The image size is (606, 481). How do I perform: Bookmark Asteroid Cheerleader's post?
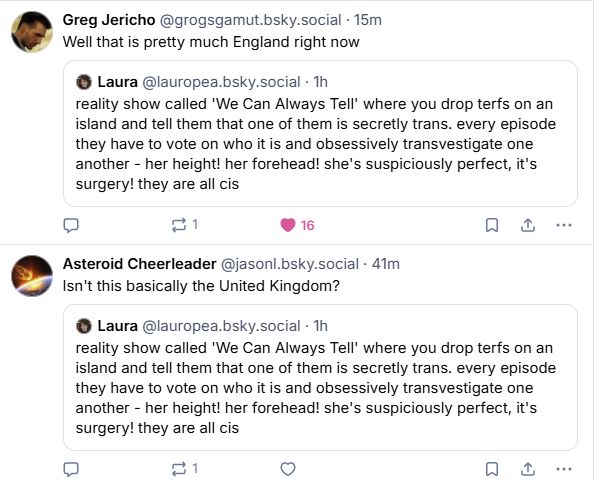pos(492,468)
